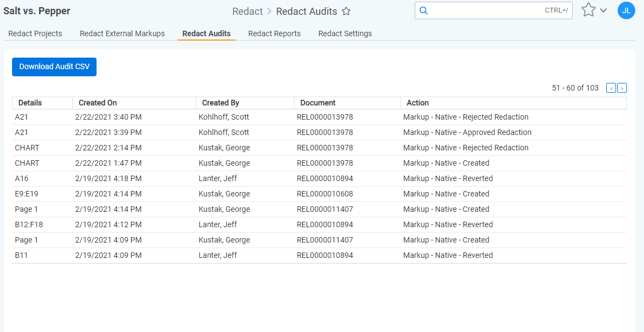Click Rejected Redaction action in 3:40 PM row
This screenshot has height=332, width=644.
[x=466, y=117]
